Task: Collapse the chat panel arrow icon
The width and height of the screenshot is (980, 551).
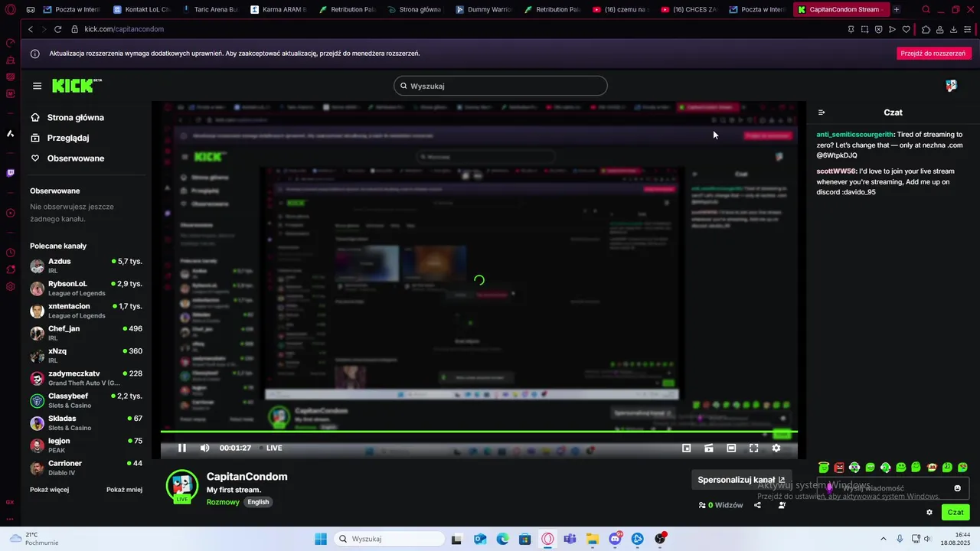Action: coord(822,112)
